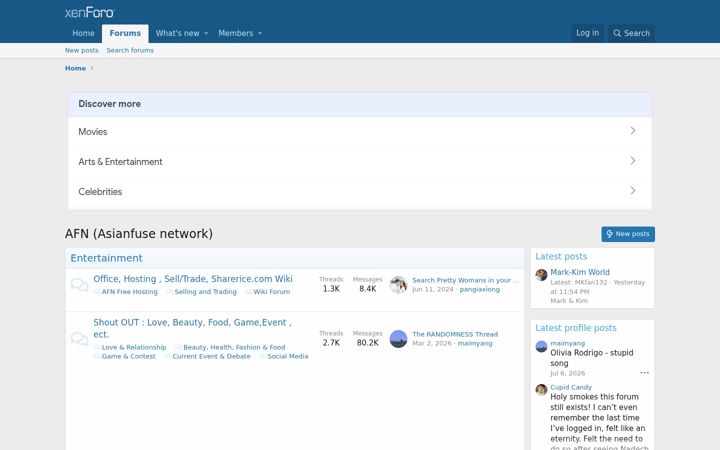
Task: Click the Shout OUT forum speech-bubble icon
Action: [x=79, y=339]
